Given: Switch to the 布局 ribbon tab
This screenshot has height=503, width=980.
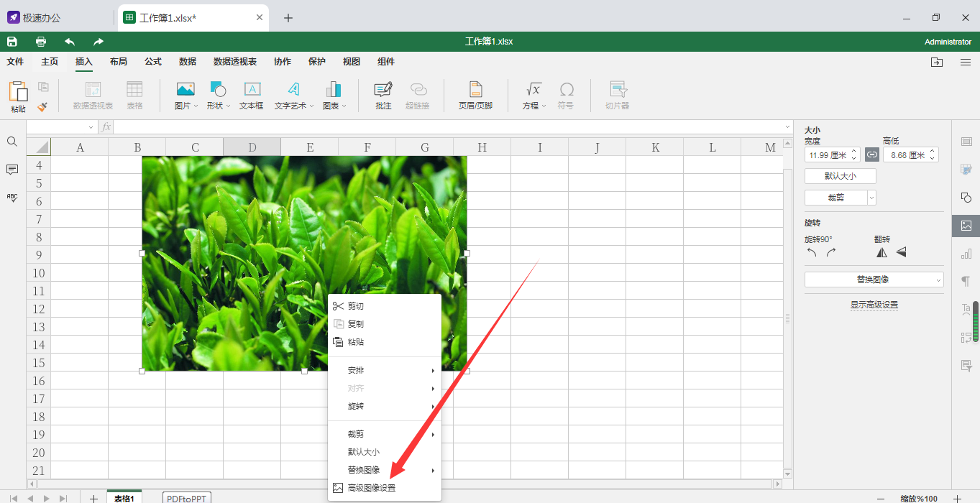Looking at the screenshot, I should pos(119,62).
